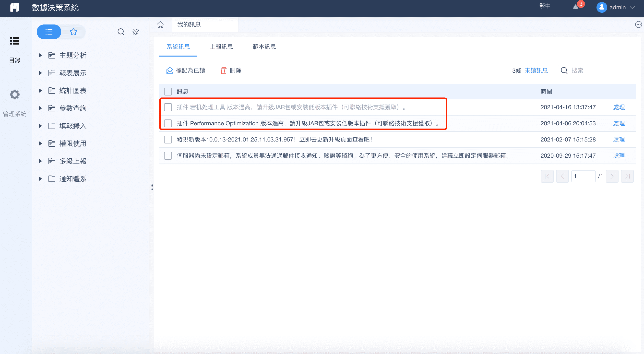The image size is (644, 354).
Task: Check the Performance Optimization message checkbox
Action: point(168,123)
